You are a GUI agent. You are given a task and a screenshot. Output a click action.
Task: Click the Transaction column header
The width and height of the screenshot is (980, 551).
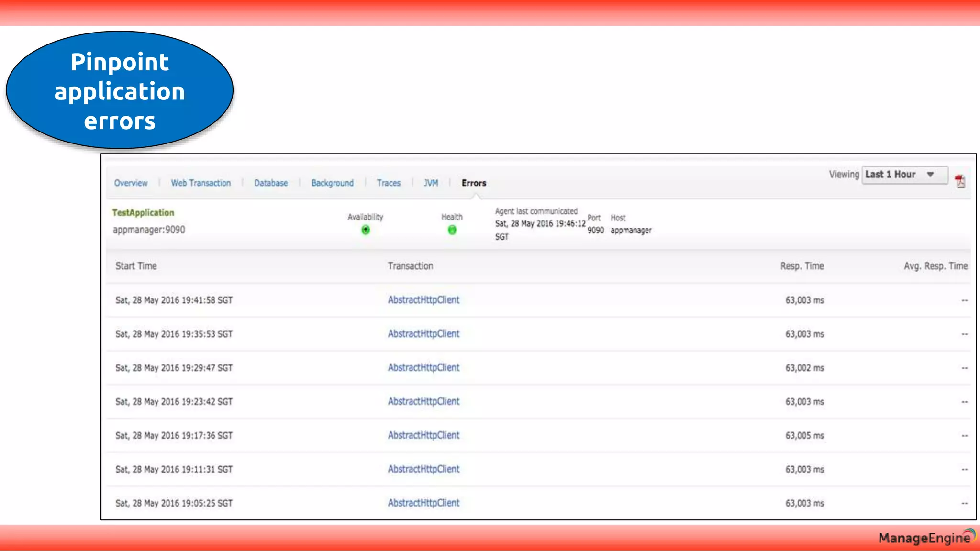point(410,266)
